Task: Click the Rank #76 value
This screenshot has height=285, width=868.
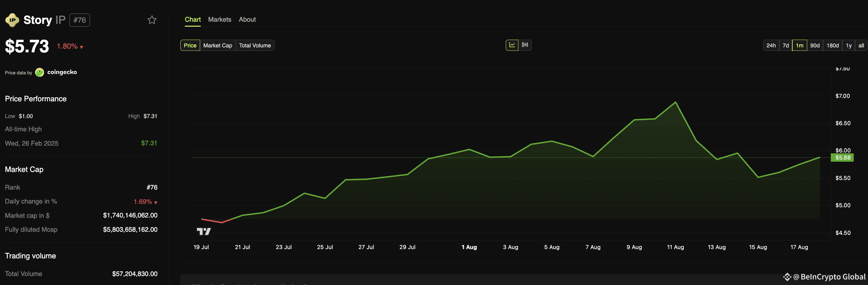Action: tap(152, 187)
